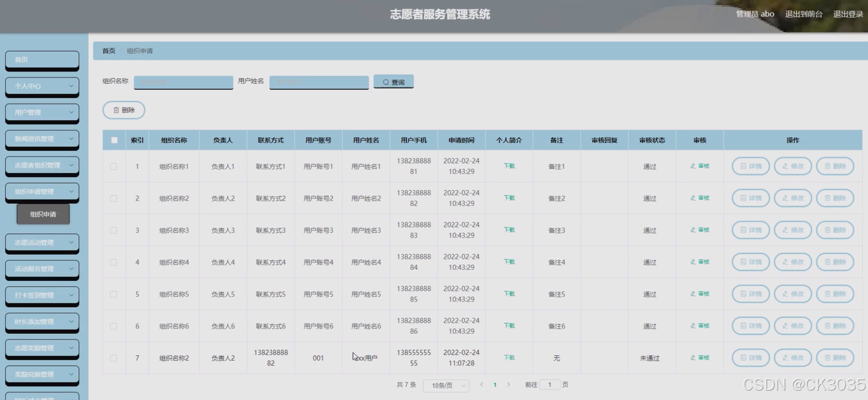The height and width of the screenshot is (400, 868).
Task: Open the 10条/页 page size dropdown
Action: [x=446, y=385]
